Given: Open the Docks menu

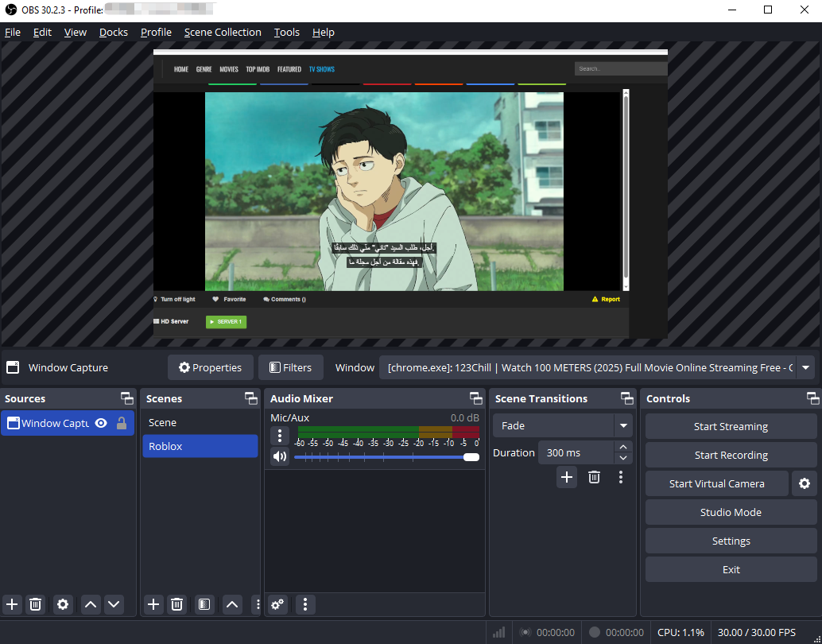Looking at the screenshot, I should tap(114, 32).
